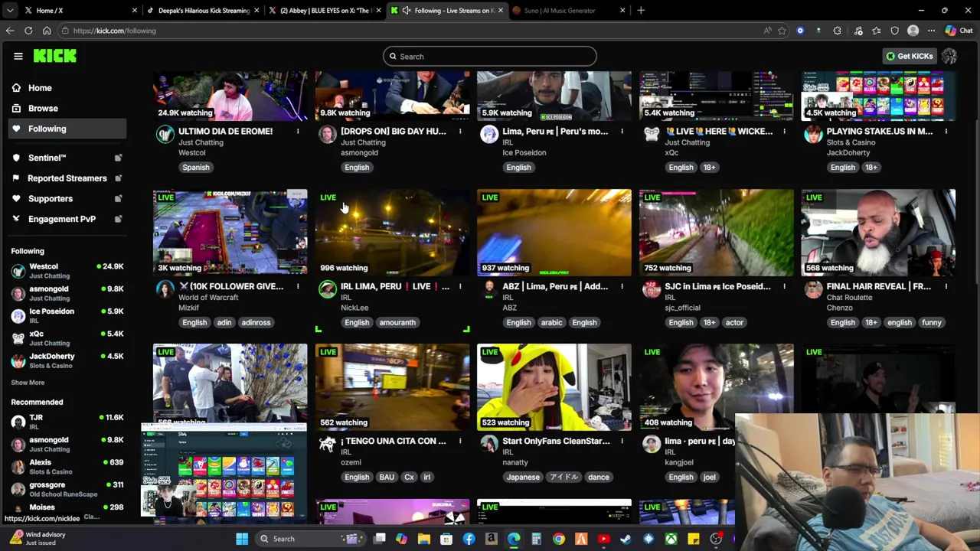Click the amouranth tag on NickLee stream
This screenshot has height=551, width=980.
point(397,322)
